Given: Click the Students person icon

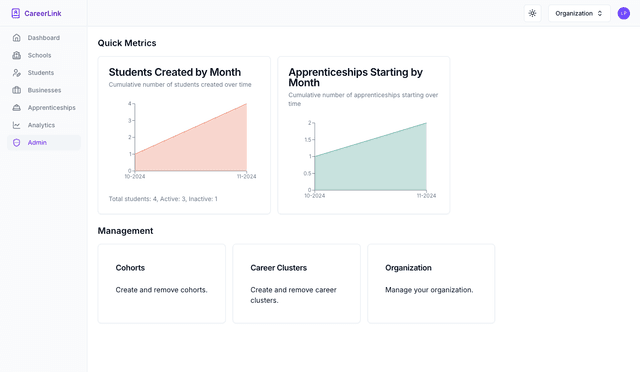Looking at the screenshot, I should (x=16, y=73).
